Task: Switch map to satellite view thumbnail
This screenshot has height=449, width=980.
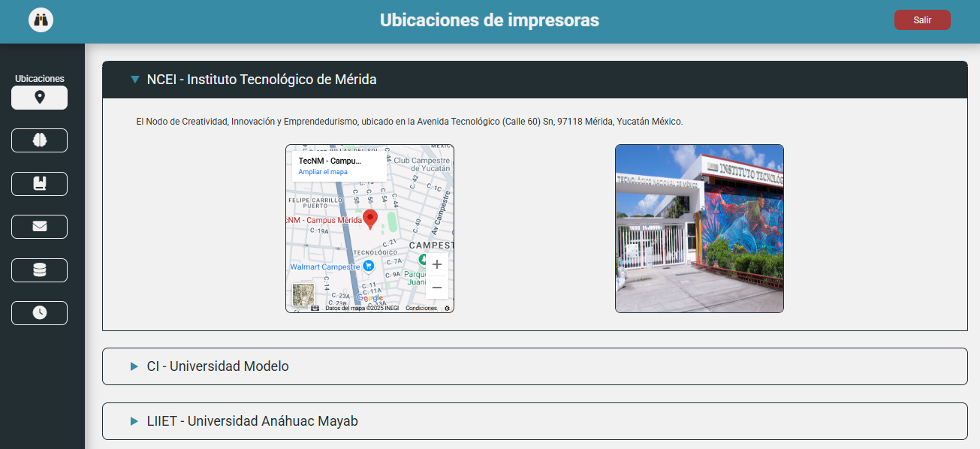Action: tap(303, 294)
